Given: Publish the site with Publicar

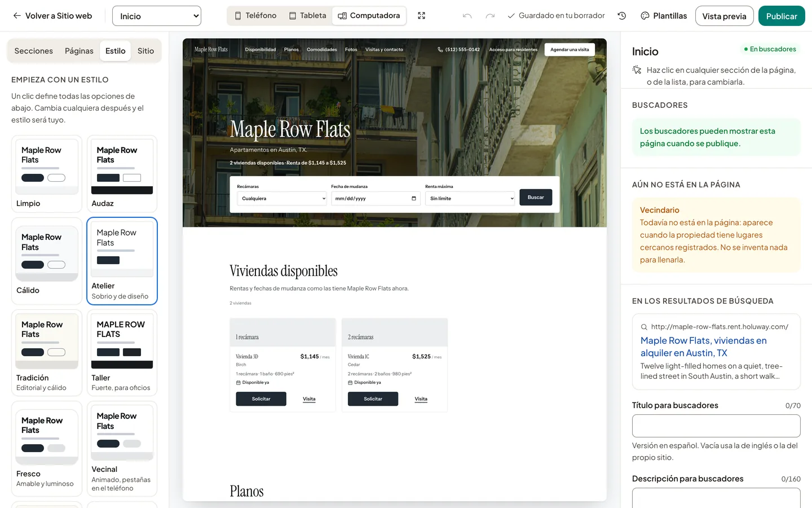Looking at the screenshot, I should point(782,16).
